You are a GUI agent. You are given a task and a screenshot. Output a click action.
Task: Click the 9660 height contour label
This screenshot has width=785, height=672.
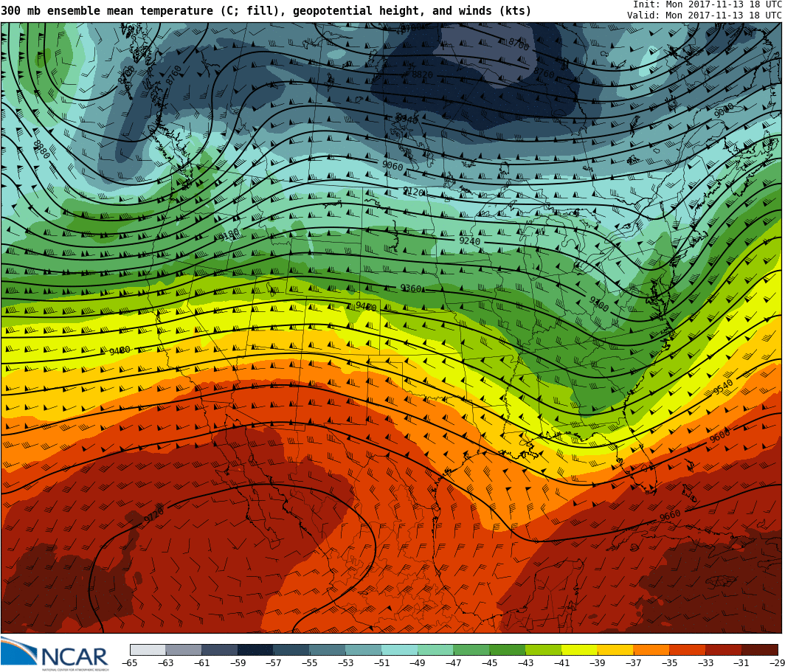670,516
